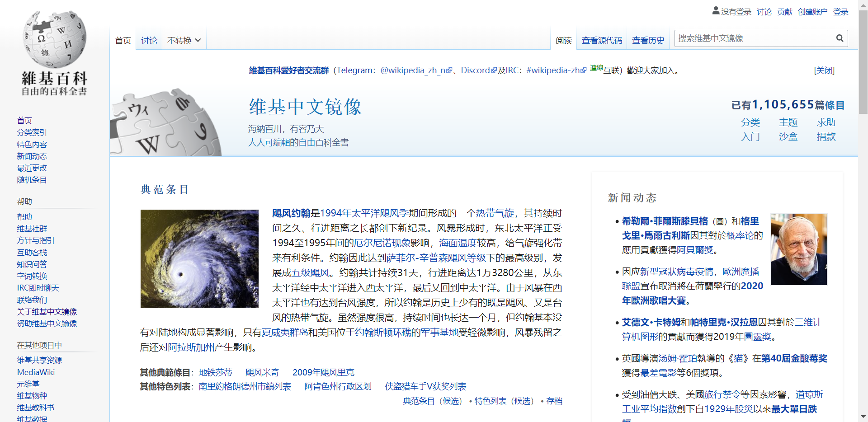Open 分类索引 in the sidebar
This screenshot has width=868, height=422.
point(32,132)
